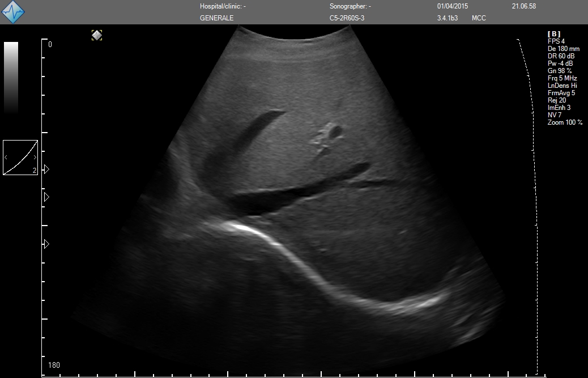Click the Gn 98 % gain parameter
Screen dimensions: 588x378
(560, 71)
